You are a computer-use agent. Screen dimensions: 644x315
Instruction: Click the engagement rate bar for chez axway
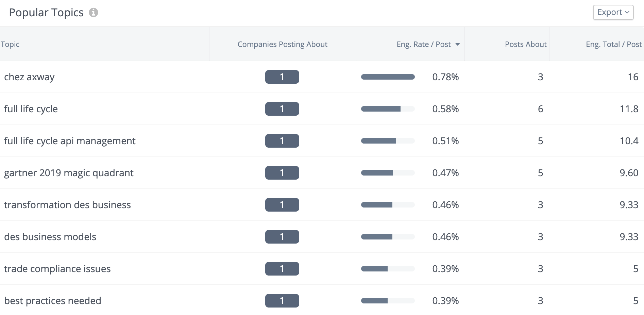[388, 77]
